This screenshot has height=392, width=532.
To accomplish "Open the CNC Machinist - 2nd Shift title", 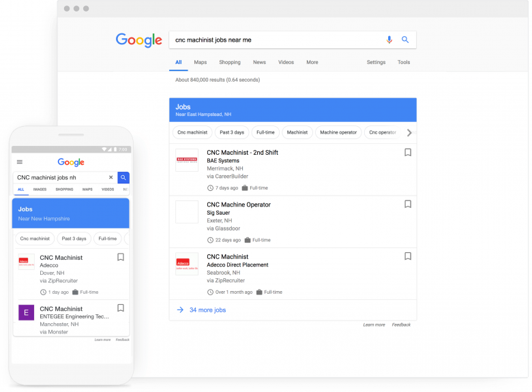I will [x=243, y=153].
